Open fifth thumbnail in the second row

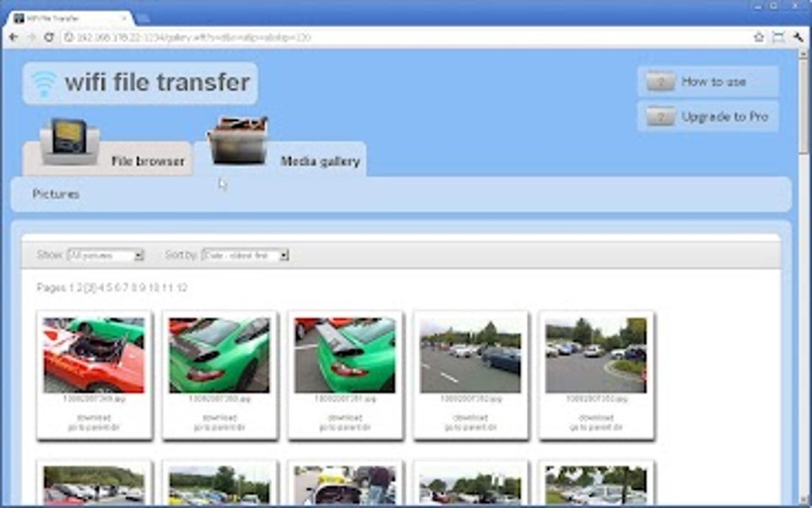(x=596, y=485)
